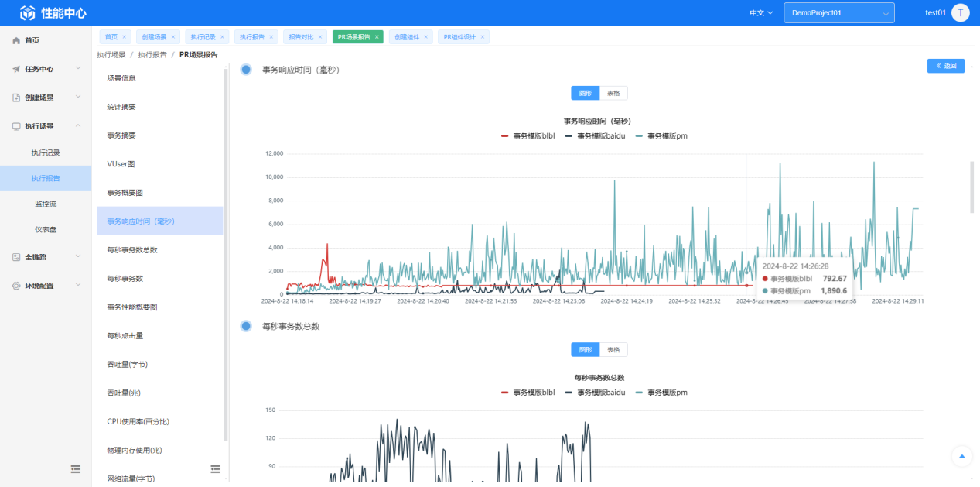Click the test01 username

936,13
